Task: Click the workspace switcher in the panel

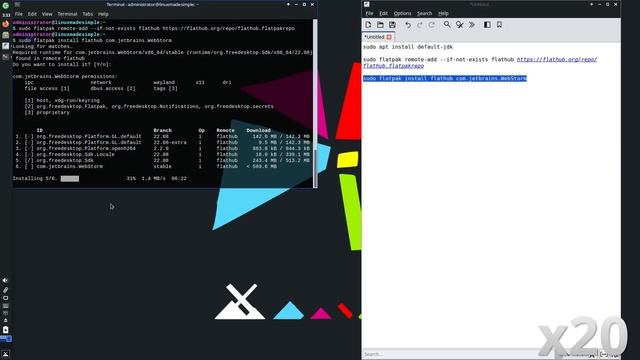Action: [6, 339]
